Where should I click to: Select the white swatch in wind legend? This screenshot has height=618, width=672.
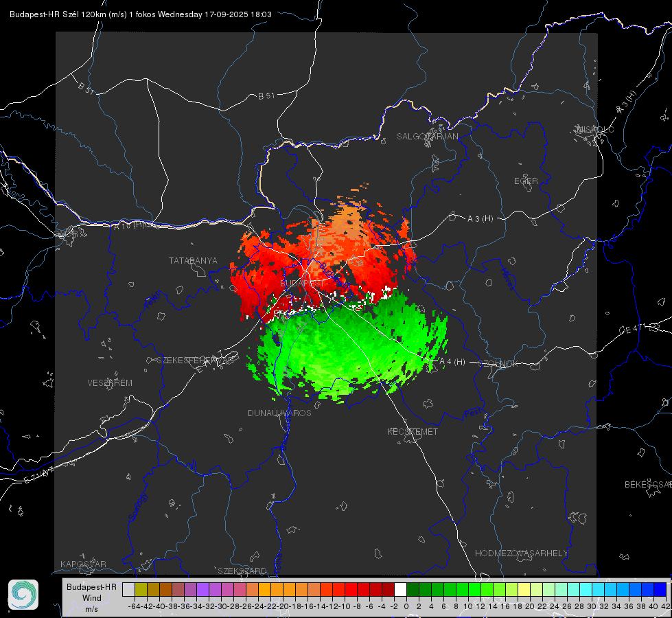[400, 590]
